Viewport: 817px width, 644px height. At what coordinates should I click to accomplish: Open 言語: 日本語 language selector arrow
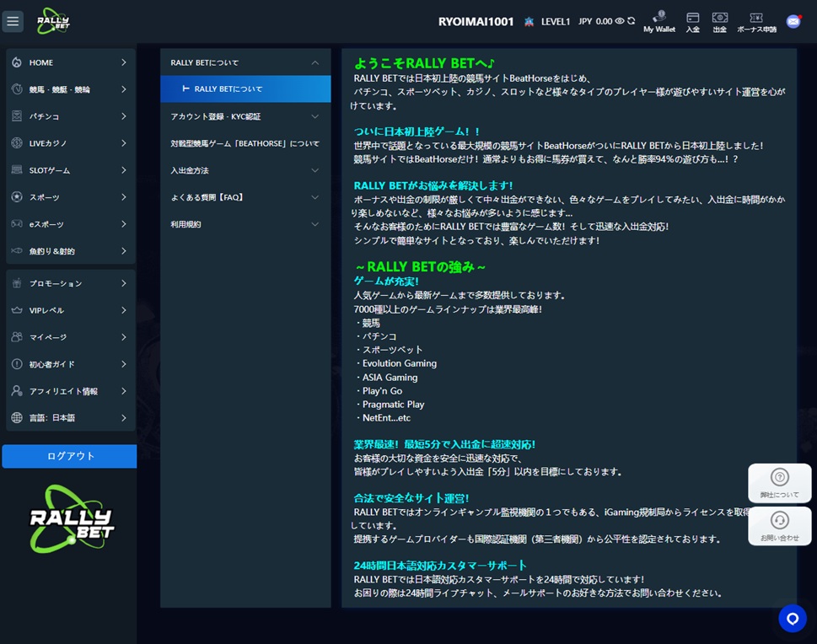tap(123, 417)
